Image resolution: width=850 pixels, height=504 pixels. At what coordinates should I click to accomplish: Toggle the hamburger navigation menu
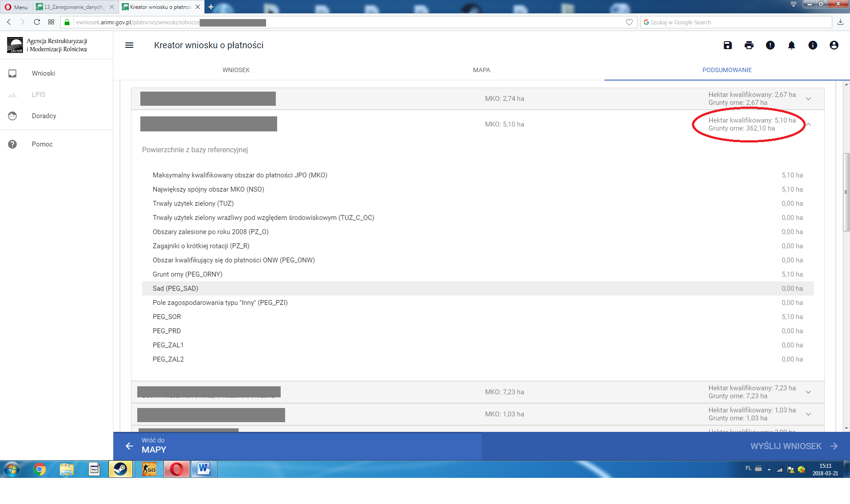pyautogui.click(x=129, y=45)
